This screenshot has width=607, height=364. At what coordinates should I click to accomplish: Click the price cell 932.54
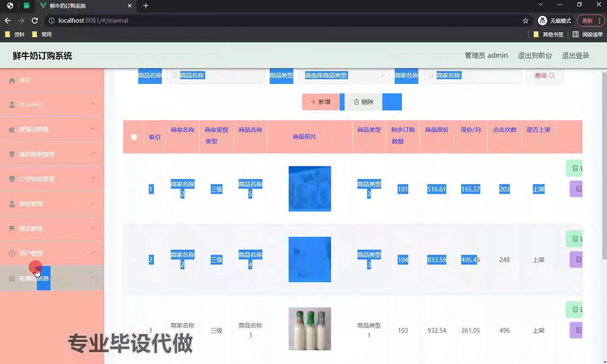(x=437, y=331)
